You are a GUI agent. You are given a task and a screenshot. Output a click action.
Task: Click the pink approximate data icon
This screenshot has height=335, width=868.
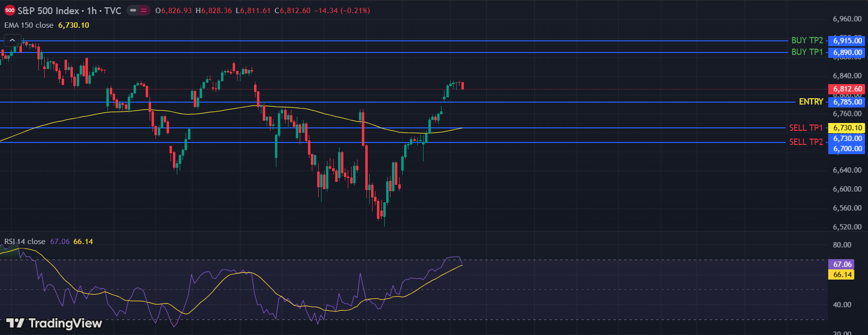tap(144, 10)
